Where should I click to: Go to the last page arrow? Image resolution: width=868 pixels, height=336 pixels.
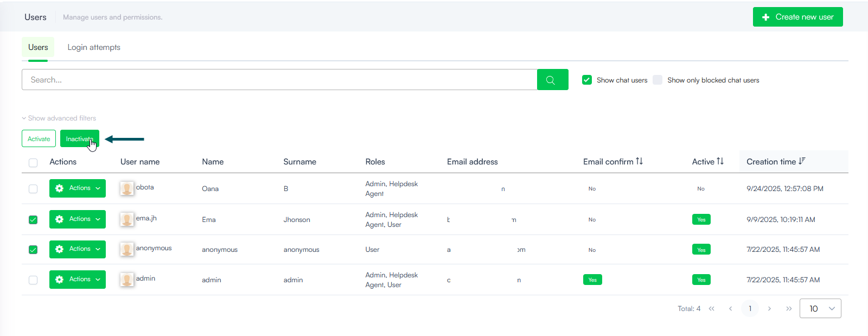[x=789, y=308]
